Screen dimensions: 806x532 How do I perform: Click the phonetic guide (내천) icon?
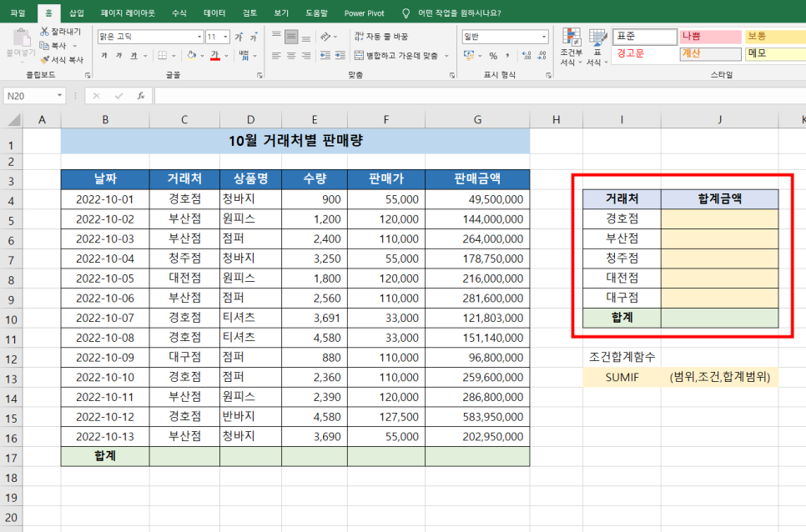point(244,55)
